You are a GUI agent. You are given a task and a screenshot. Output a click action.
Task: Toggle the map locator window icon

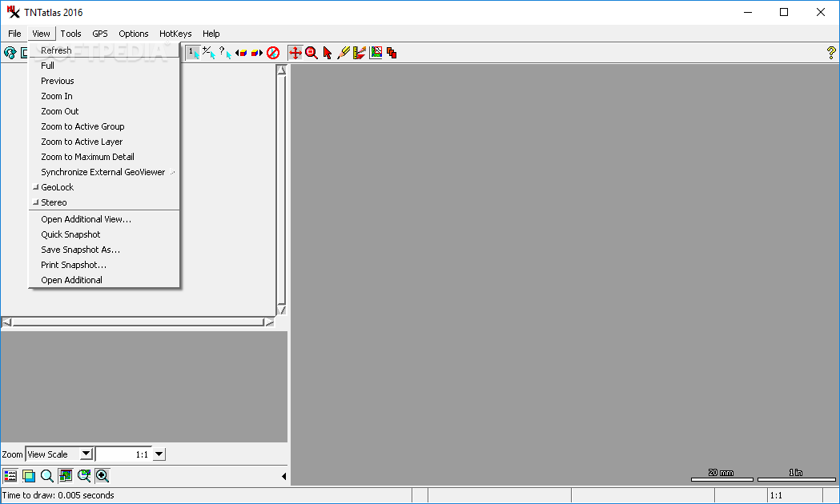(x=66, y=475)
